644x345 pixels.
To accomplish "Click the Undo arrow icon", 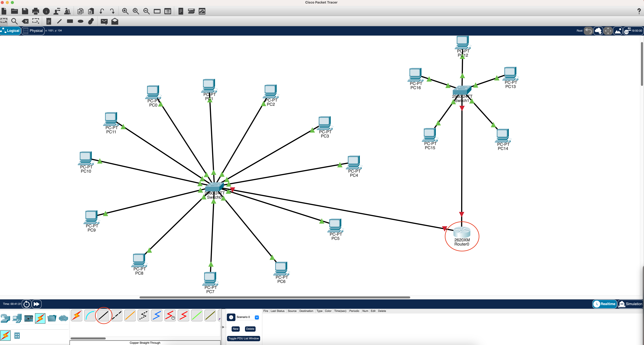I will pyautogui.click(x=101, y=11).
